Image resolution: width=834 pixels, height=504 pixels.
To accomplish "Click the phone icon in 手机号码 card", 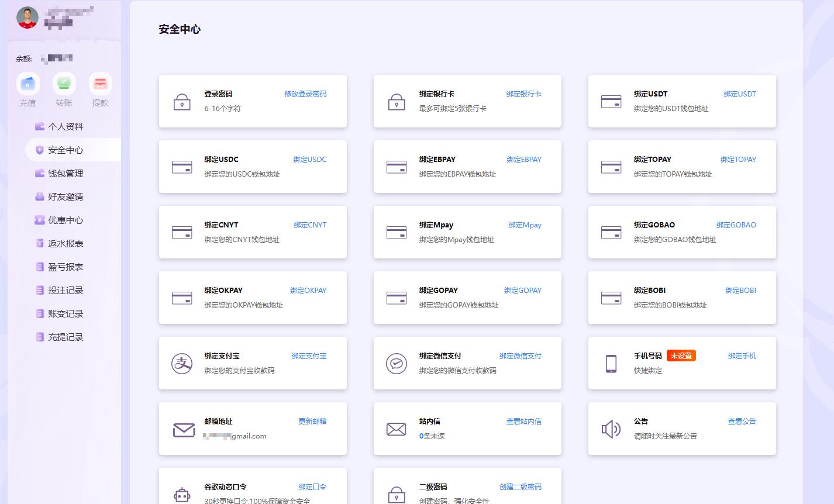I will click(x=611, y=363).
